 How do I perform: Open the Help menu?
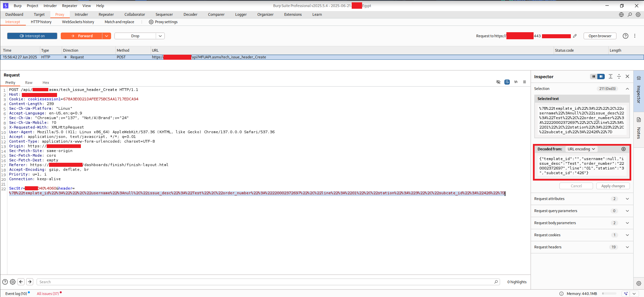pos(100,6)
